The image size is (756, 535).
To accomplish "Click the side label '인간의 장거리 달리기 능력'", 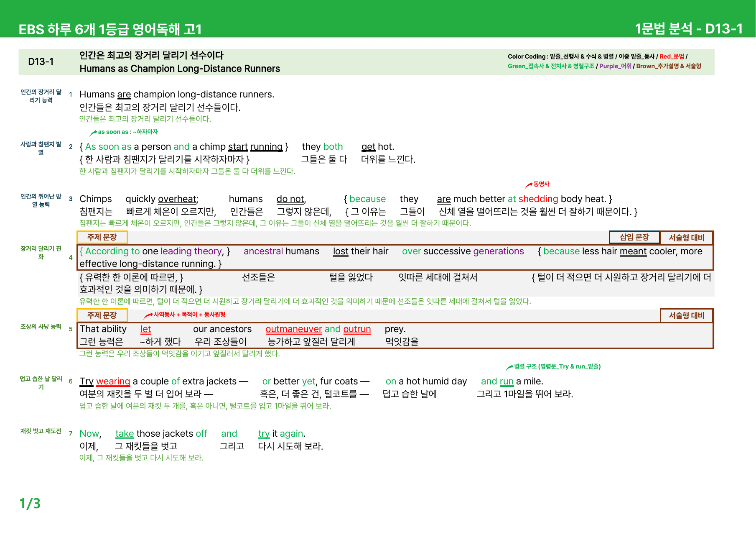I will tap(41, 96).
